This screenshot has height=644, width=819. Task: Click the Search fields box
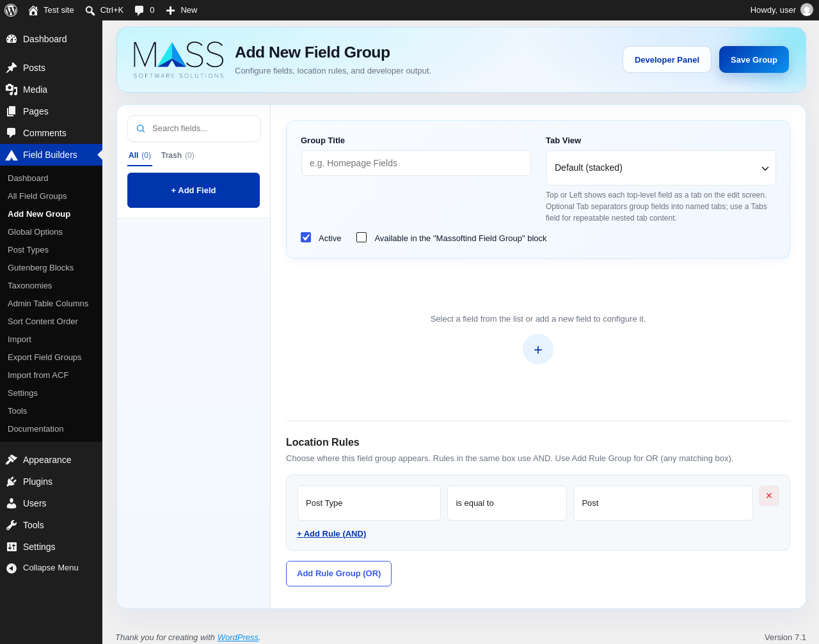pyautogui.click(x=194, y=129)
